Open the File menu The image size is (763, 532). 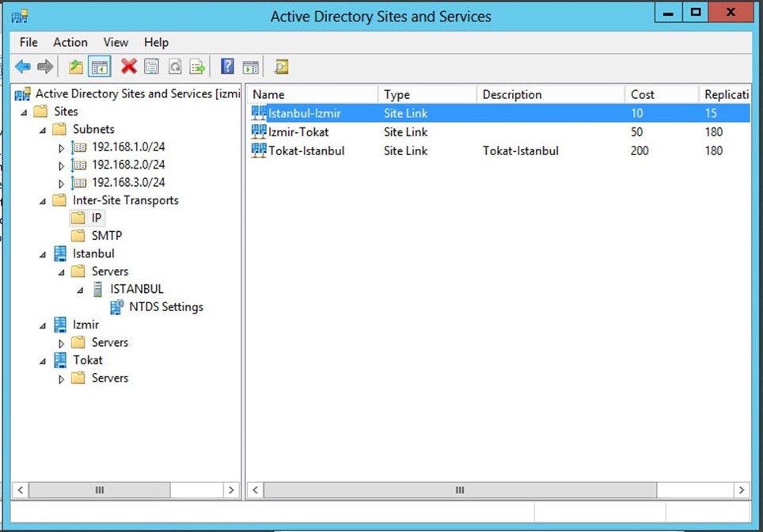point(28,42)
